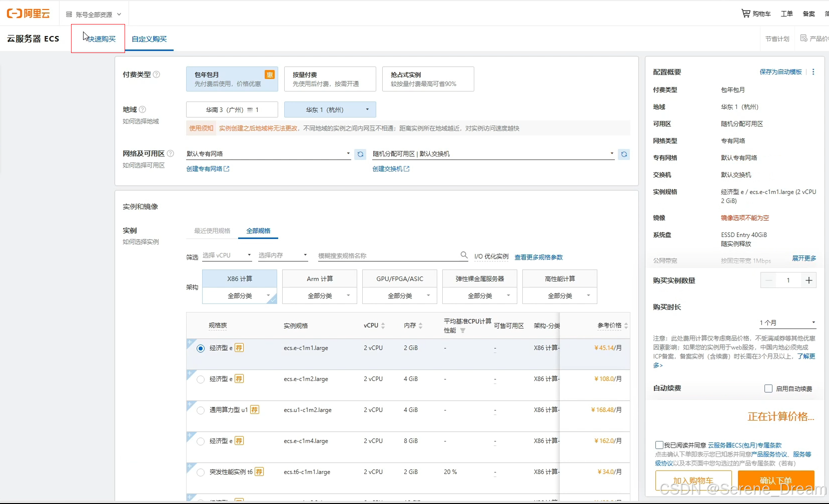Select the 华南 3 (广州) region card
The image size is (829, 504).
coord(232,109)
